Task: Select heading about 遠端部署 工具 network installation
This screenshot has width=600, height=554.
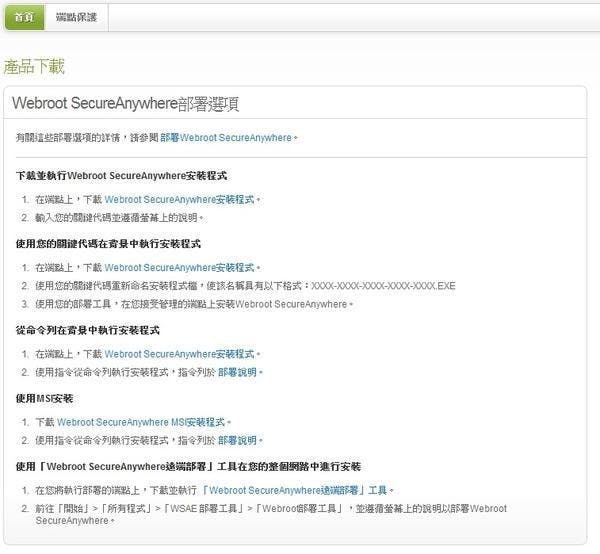Action: point(189,466)
